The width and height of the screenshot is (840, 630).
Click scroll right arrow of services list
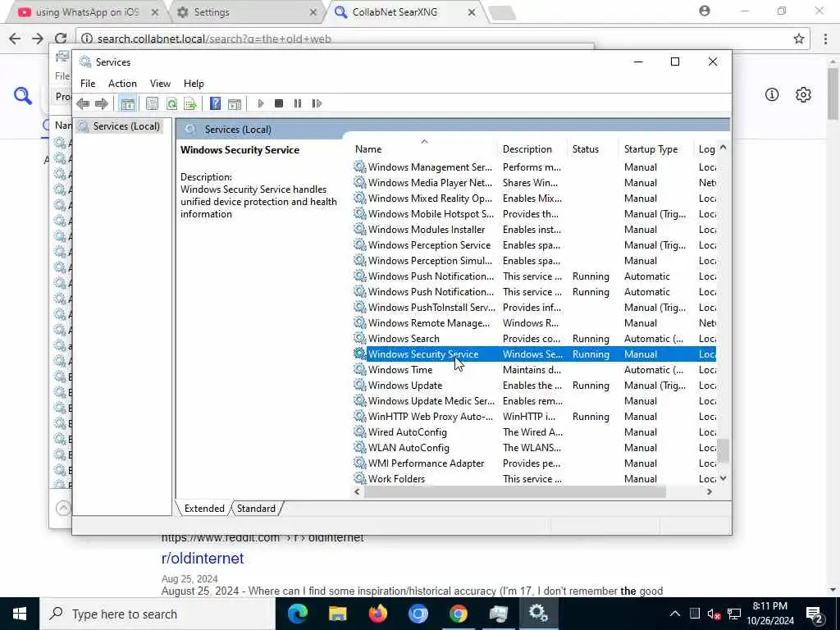pyautogui.click(x=710, y=492)
